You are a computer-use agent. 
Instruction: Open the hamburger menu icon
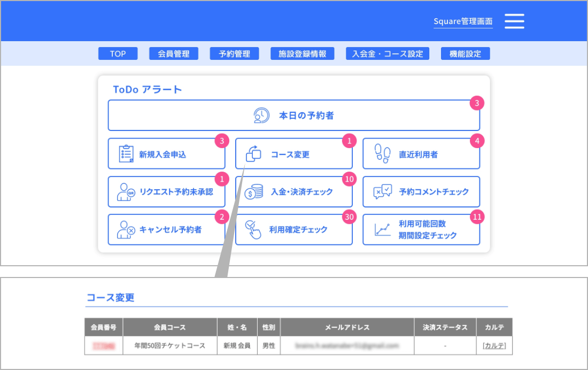click(x=514, y=21)
